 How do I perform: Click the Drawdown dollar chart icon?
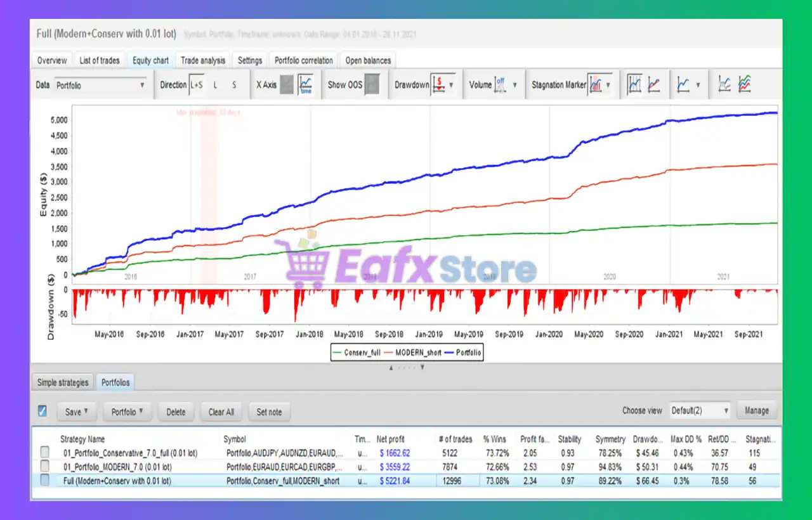[x=438, y=84]
